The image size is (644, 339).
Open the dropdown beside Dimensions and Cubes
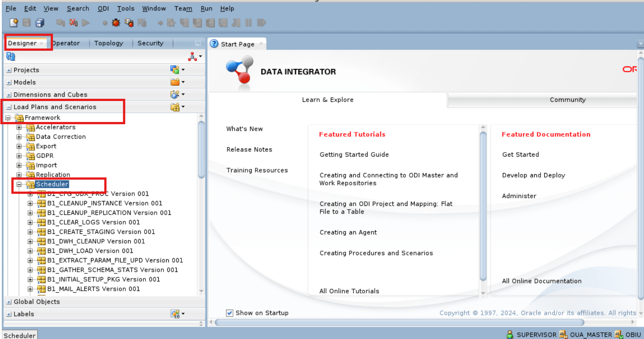point(182,94)
